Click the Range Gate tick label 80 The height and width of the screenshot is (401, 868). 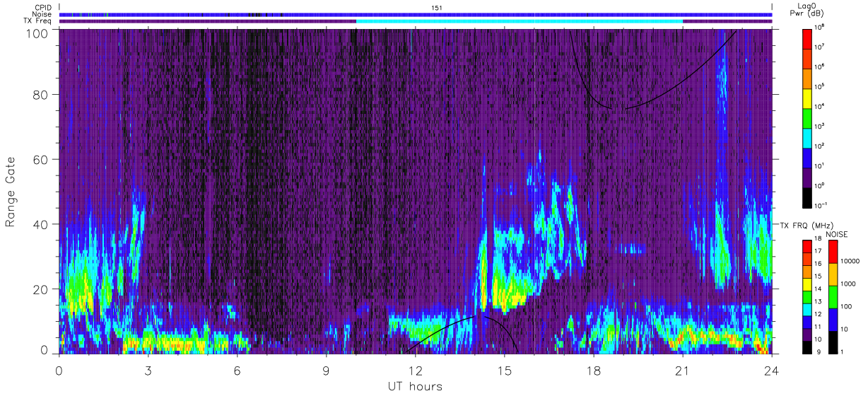(40, 95)
